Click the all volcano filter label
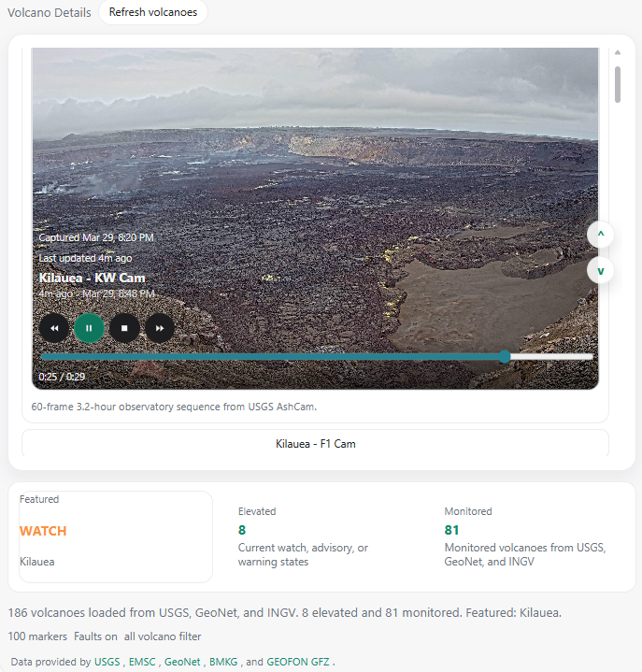Screen dimensions: 642x672 click(163, 636)
